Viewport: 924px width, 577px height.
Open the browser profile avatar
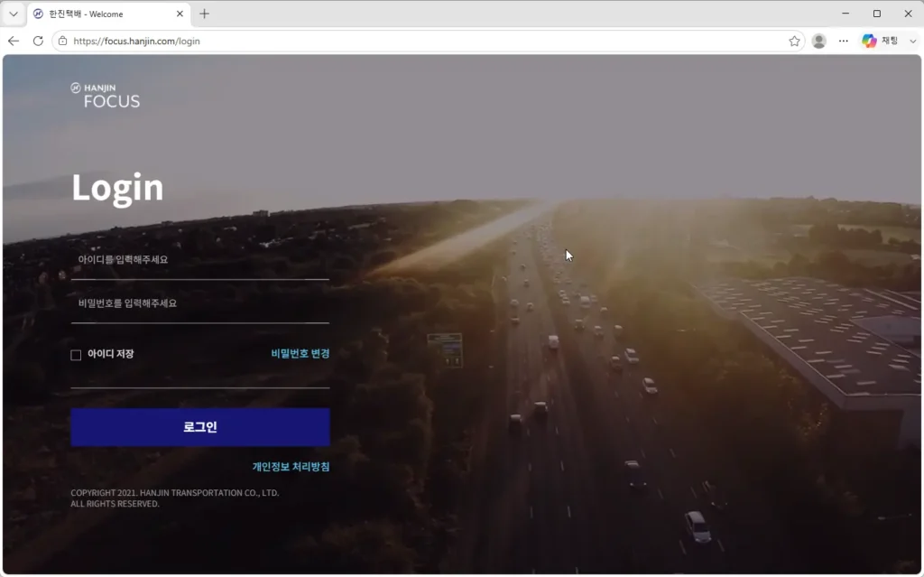[x=819, y=41]
